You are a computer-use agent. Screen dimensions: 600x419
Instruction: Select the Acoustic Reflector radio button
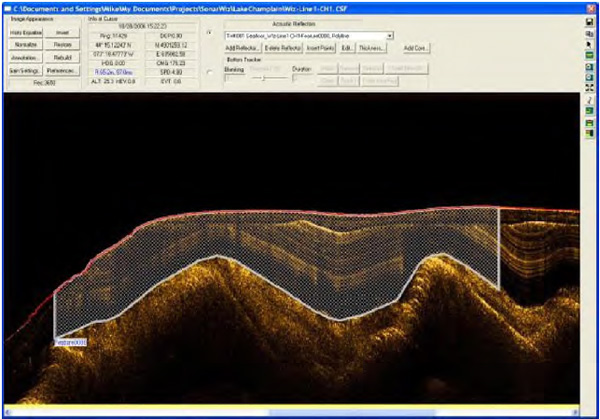pos(208,32)
